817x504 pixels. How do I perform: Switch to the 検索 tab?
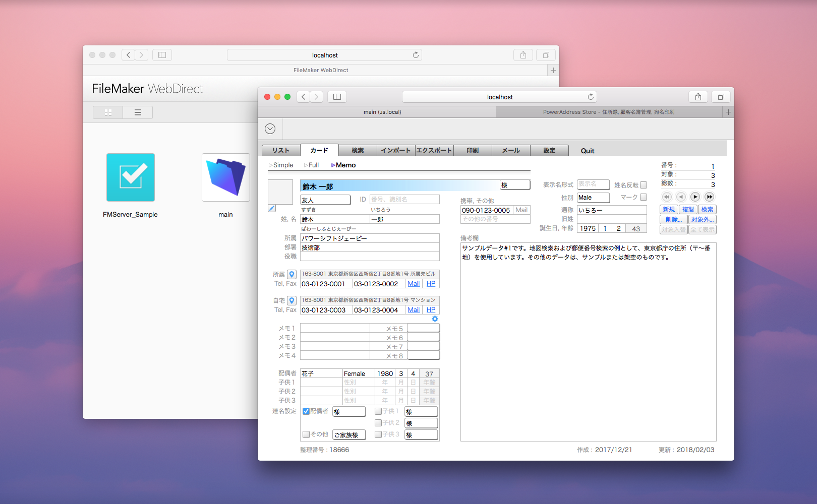pos(358,150)
